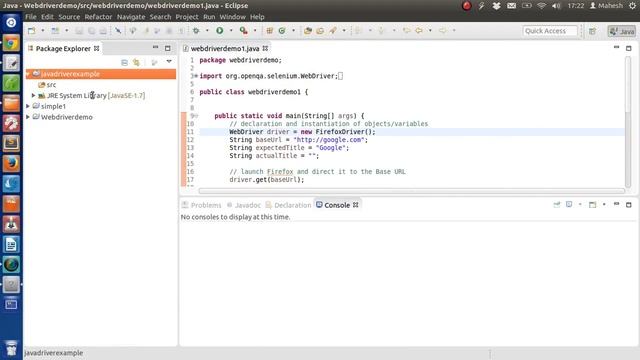Expand the Webdriverdemo project
The image size is (640, 360).
pyautogui.click(x=28, y=117)
